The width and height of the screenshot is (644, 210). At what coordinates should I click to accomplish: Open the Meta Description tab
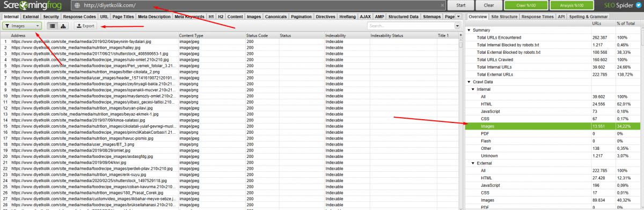[155, 17]
